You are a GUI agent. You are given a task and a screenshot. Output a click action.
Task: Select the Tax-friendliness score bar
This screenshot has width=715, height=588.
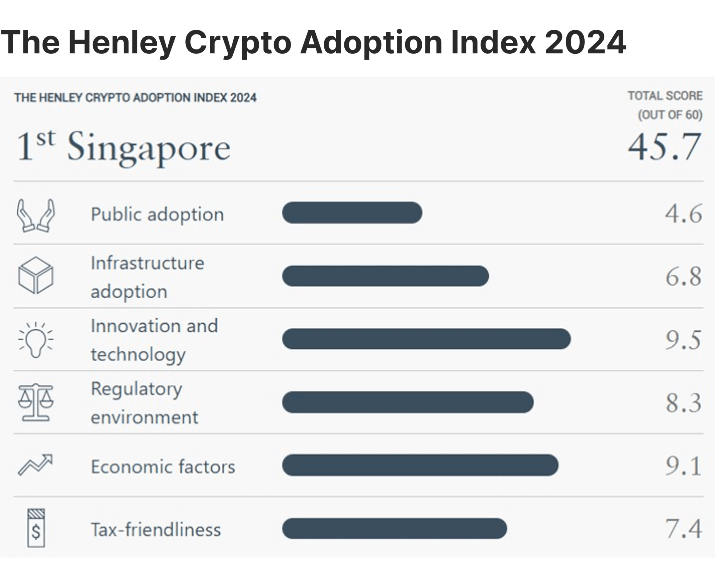coord(394,528)
